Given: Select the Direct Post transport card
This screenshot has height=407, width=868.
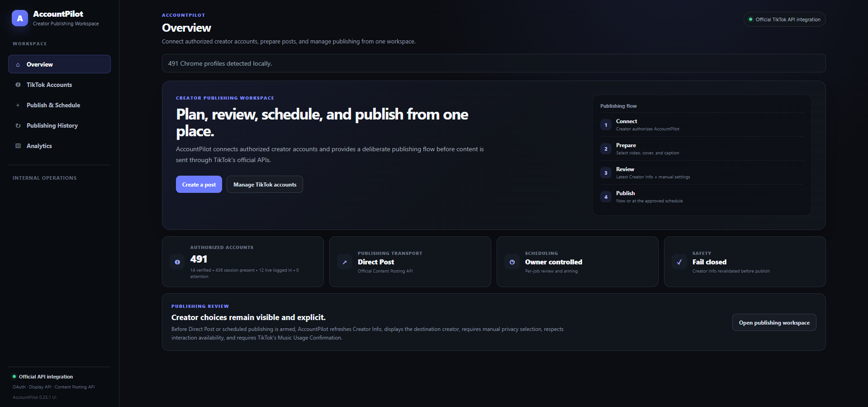Looking at the screenshot, I should coord(410,262).
